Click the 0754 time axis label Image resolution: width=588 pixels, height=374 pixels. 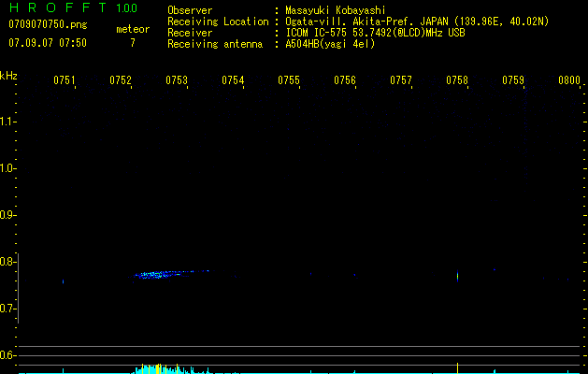[233, 79]
